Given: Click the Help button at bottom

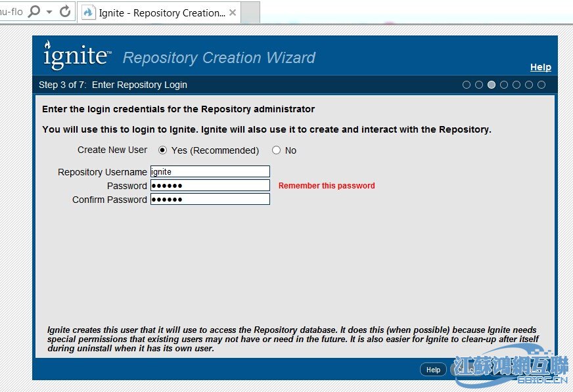Looking at the screenshot, I should [433, 370].
